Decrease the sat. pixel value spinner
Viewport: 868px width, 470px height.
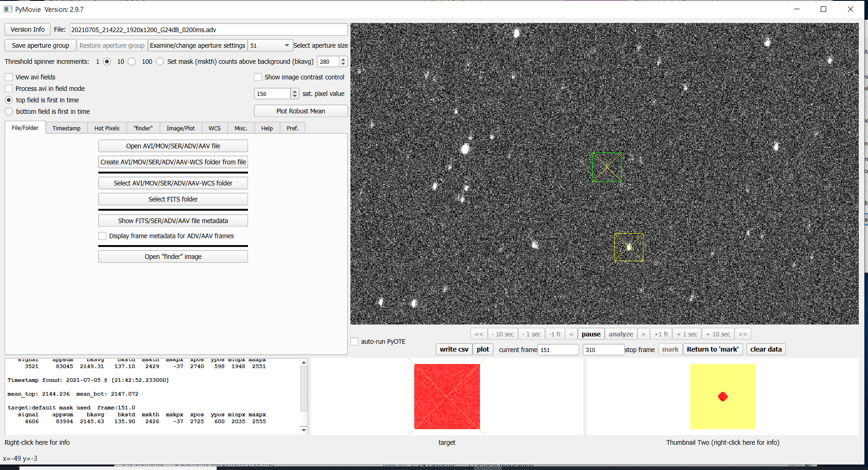point(294,96)
